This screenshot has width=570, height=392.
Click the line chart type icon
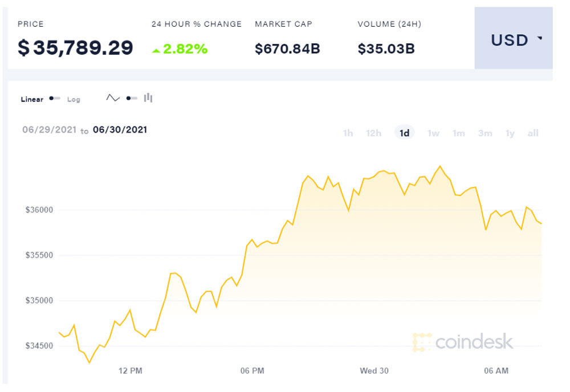point(113,98)
